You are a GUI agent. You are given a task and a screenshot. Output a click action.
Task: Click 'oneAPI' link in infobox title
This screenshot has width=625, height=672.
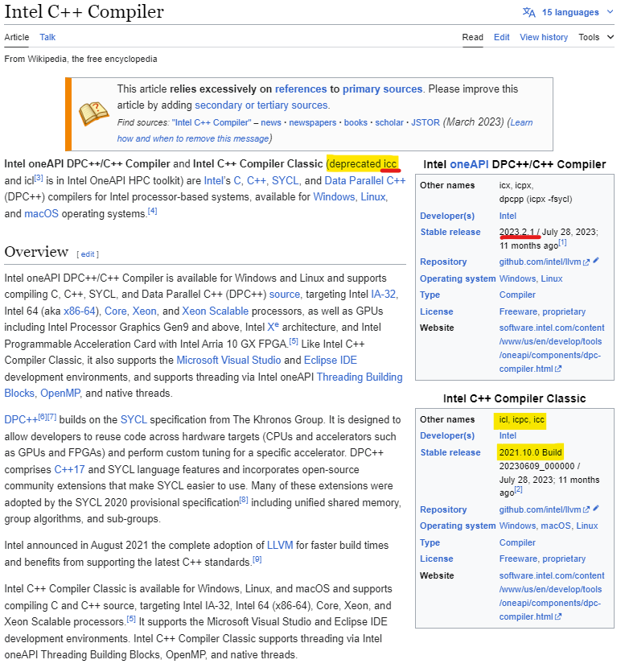coord(470,164)
